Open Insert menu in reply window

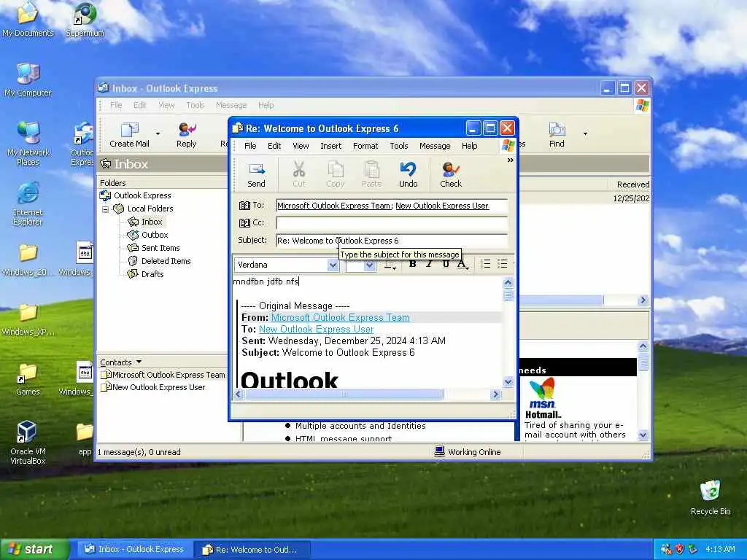pos(330,146)
